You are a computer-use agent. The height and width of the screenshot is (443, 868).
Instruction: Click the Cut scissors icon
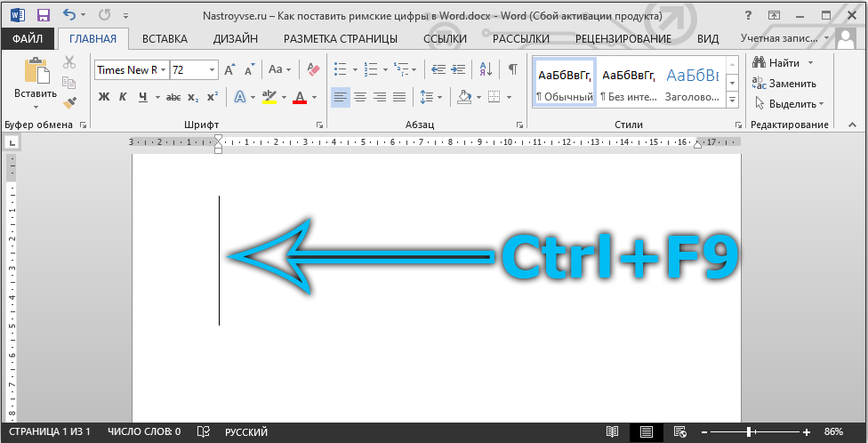tap(69, 62)
